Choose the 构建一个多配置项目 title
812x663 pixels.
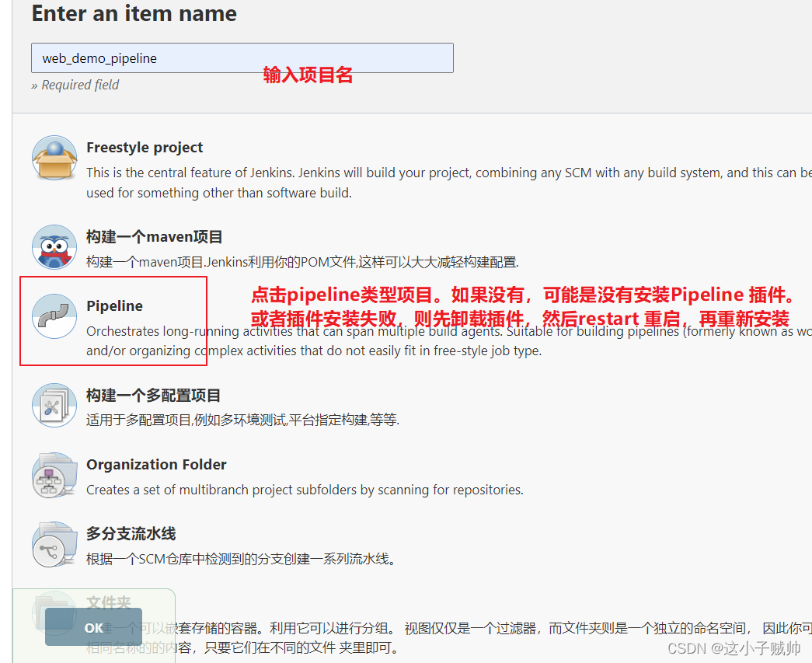click(153, 395)
